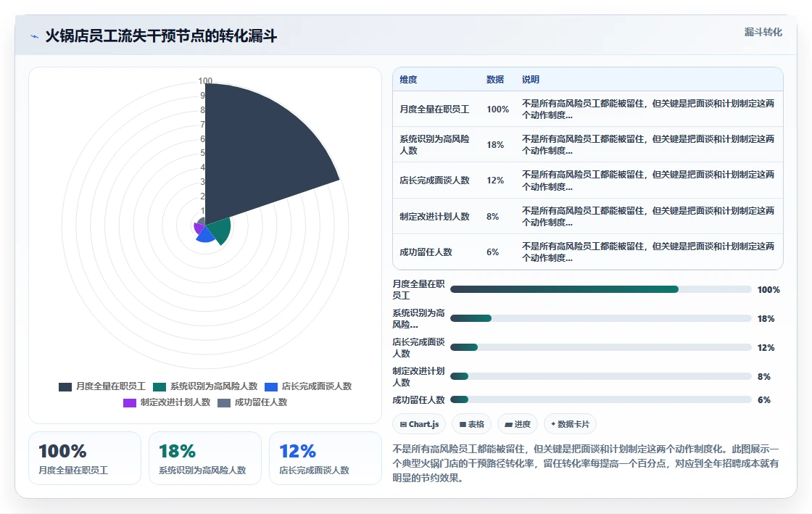
Task: Open the 12% 店长完成面谈人数 data card
Action: [326, 458]
